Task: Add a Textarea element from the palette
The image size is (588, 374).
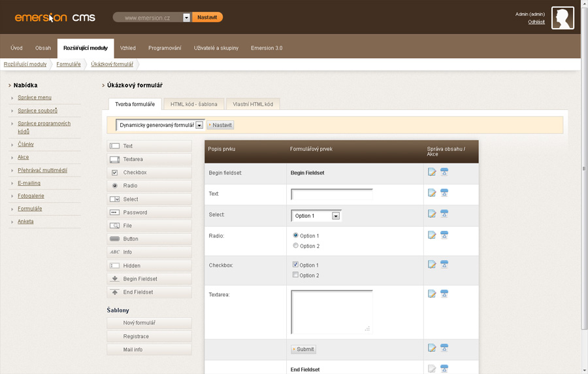Action: [x=150, y=160]
